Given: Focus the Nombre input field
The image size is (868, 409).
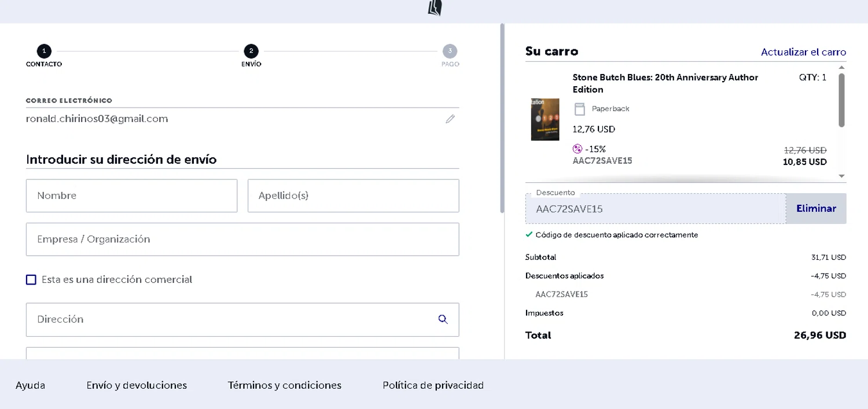Looking at the screenshot, I should pos(131,196).
